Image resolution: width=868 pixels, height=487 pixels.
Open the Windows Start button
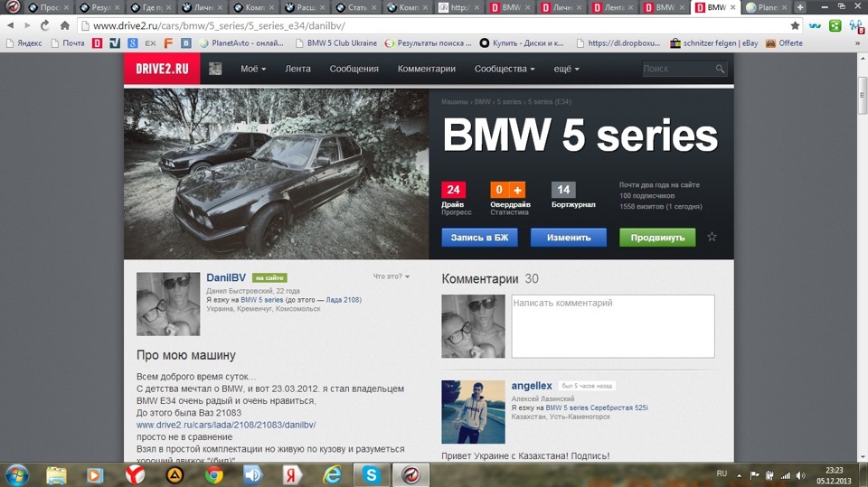coord(16,475)
